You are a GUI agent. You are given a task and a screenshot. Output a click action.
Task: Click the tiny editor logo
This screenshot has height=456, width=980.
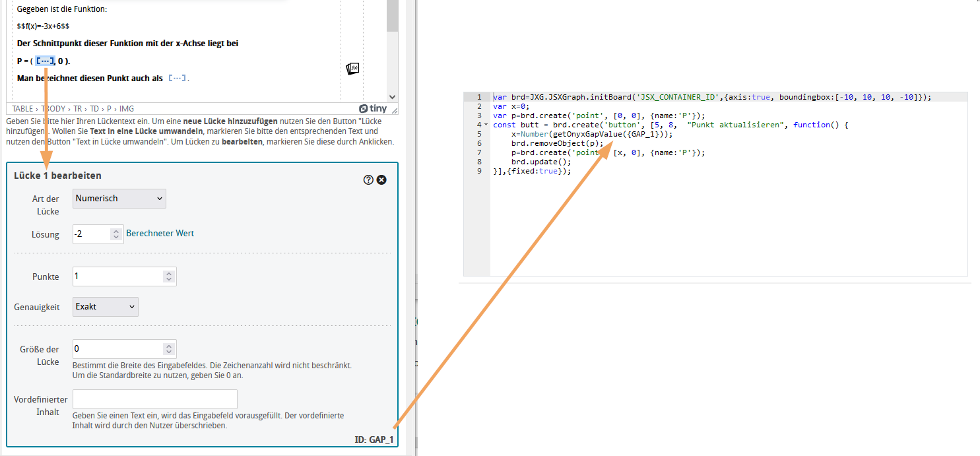coord(373,109)
